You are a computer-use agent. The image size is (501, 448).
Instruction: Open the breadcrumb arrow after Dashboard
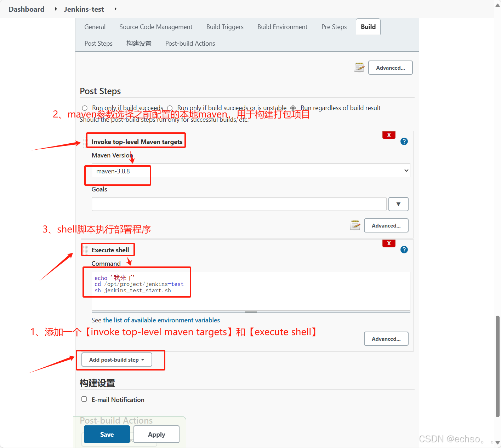pos(56,9)
